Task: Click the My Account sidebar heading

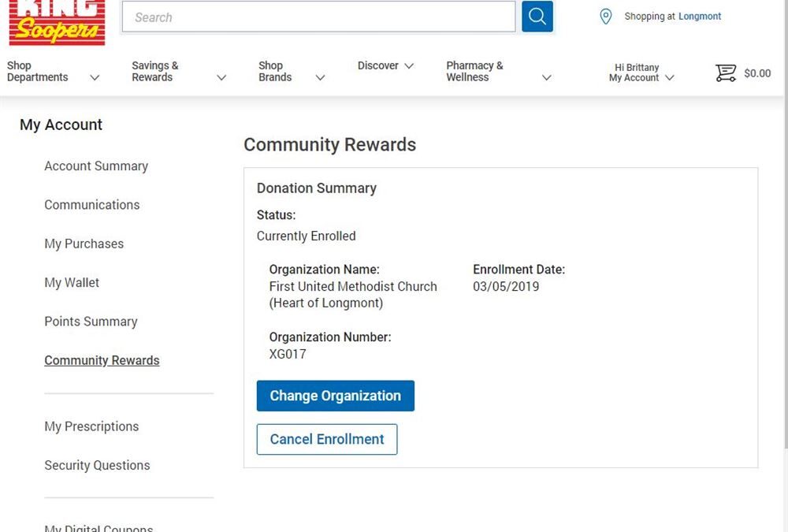Action: [x=61, y=125]
